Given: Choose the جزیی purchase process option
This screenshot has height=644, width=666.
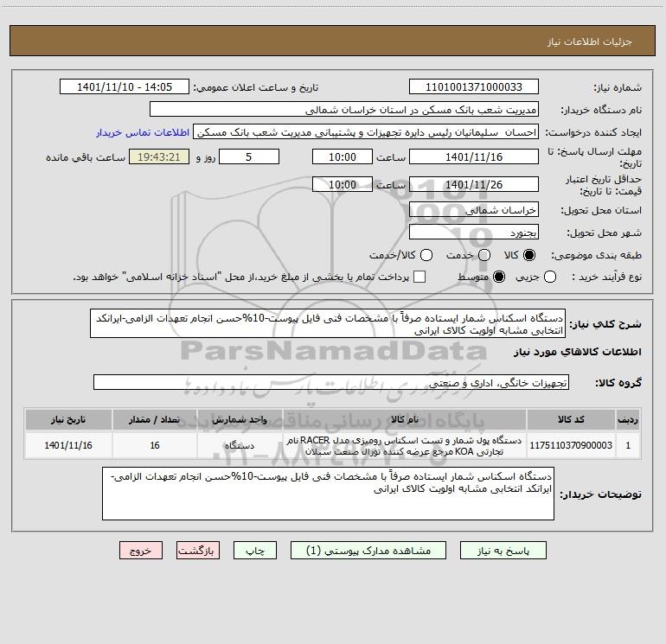Looking at the screenshot, I should [549, 277].
